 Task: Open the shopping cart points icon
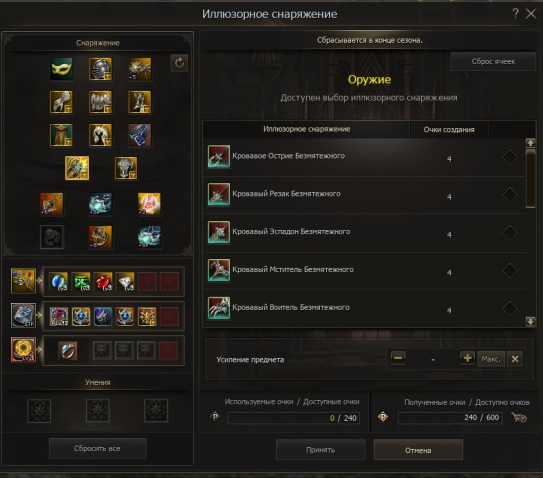coord(519,417)
